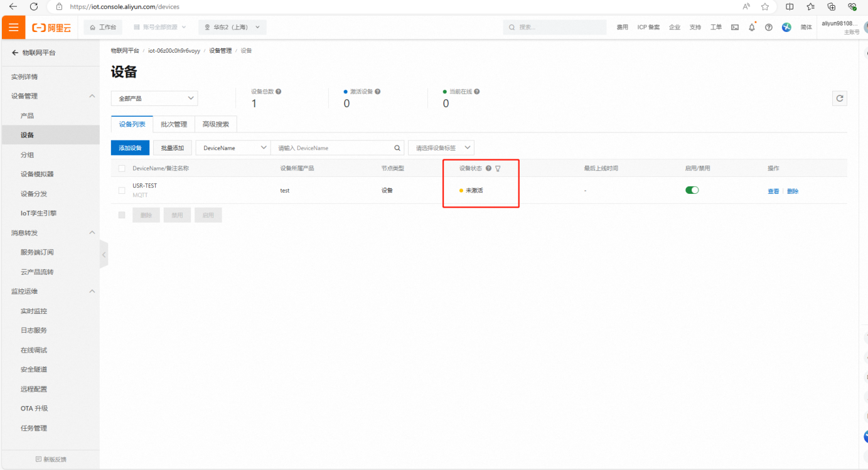Click the 添加设备 button
Screen dimensions: 868x470
(130, 148)
